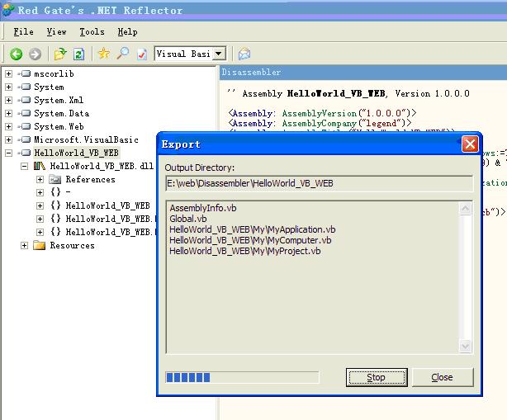The height and width of the screenshot is (420, 507).
Task: Select the MyComputer.vb entry
Action: 250,240
